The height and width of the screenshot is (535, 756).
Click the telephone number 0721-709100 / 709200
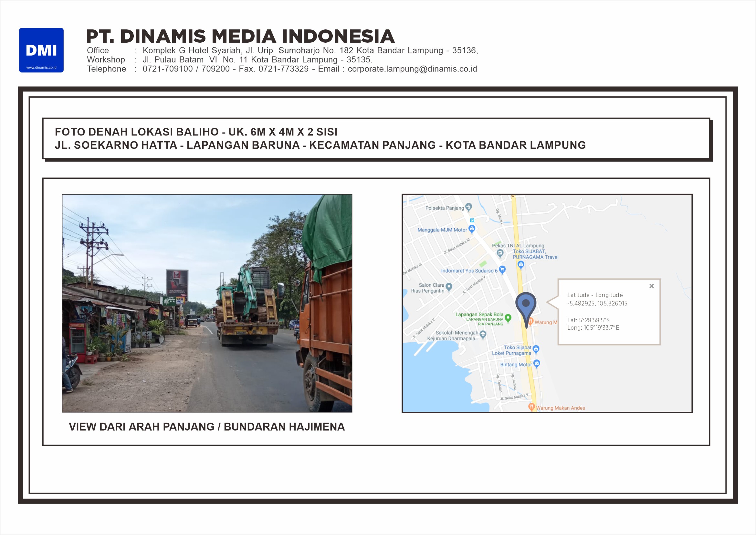pos(186,69)
